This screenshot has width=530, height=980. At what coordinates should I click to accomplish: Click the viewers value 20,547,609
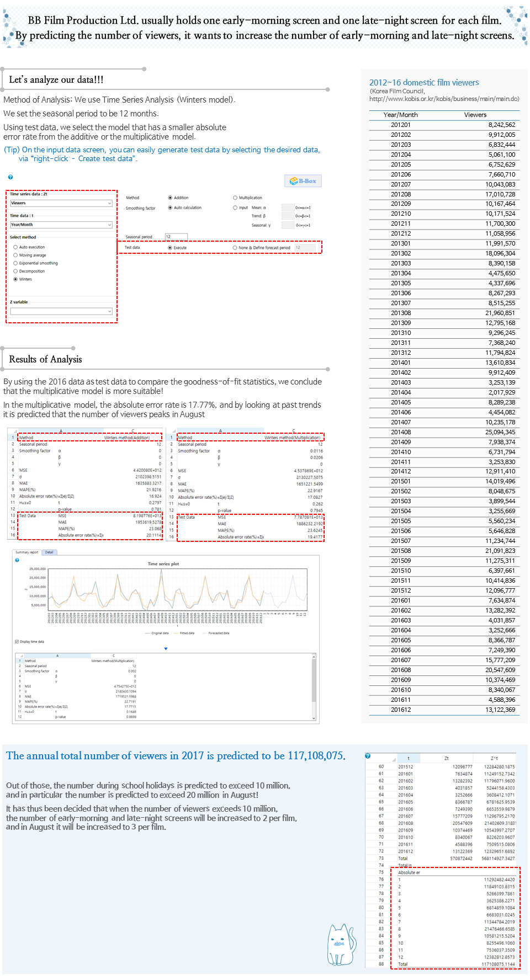(x=500, y=670)
